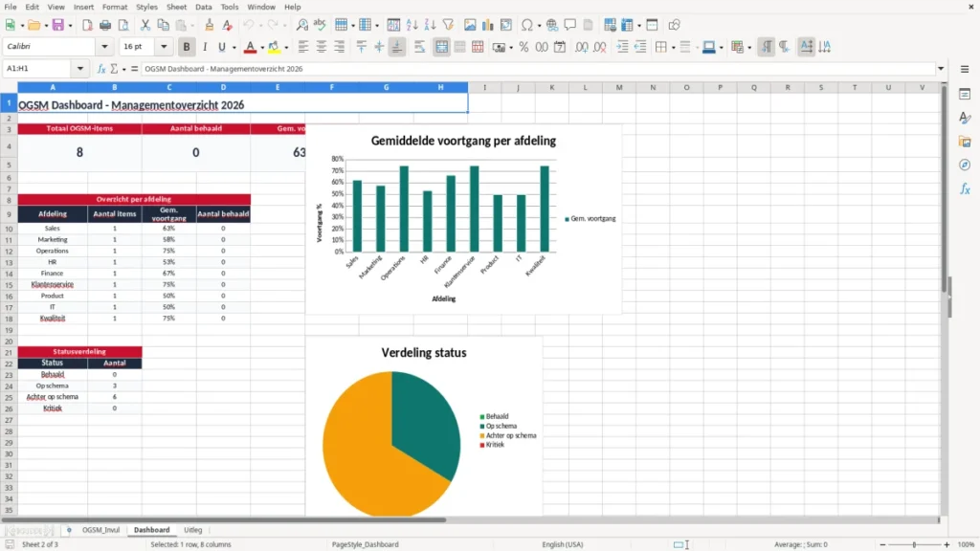Viewport: 980px width, 551px height.
Task: Apply the red font color
Action: 250,47
